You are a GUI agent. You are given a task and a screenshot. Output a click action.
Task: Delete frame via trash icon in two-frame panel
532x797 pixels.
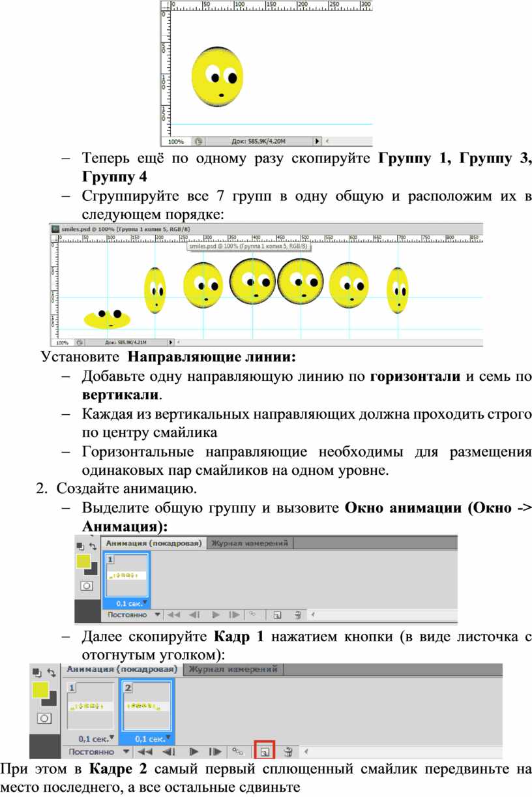(288, 751)
